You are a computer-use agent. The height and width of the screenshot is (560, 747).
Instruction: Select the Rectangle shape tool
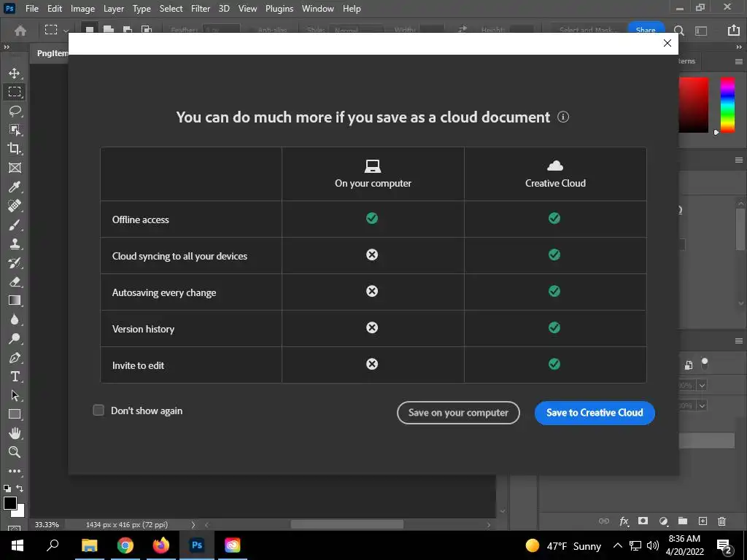click(x=15, y=414)
